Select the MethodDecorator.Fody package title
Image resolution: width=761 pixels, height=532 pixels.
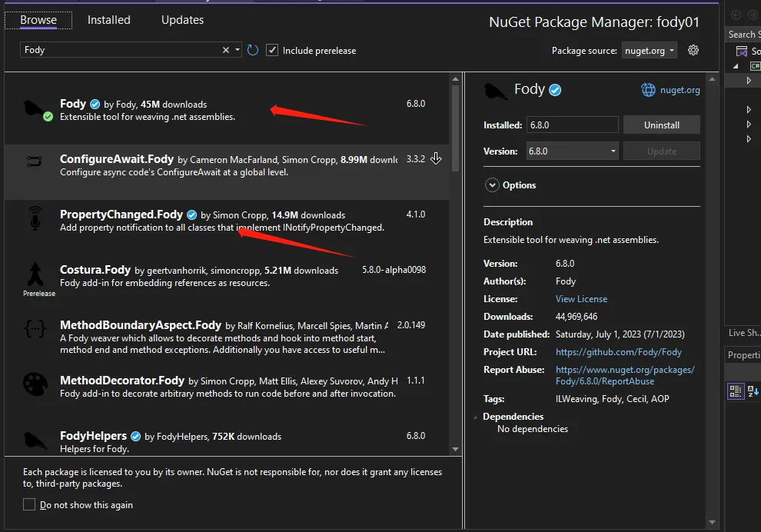pyautogui.click(x=121, y=381)
